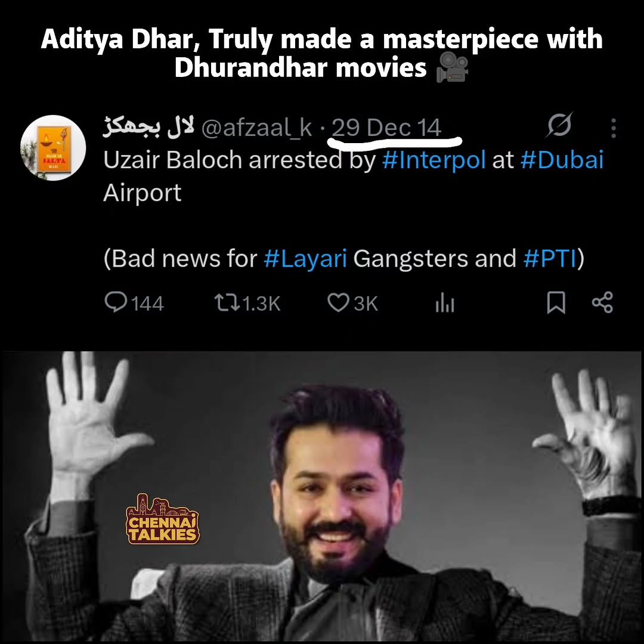This screenshot has width=644, height=644.
Task: Retweet the post using the arrows icon
Action: [227, 302]
